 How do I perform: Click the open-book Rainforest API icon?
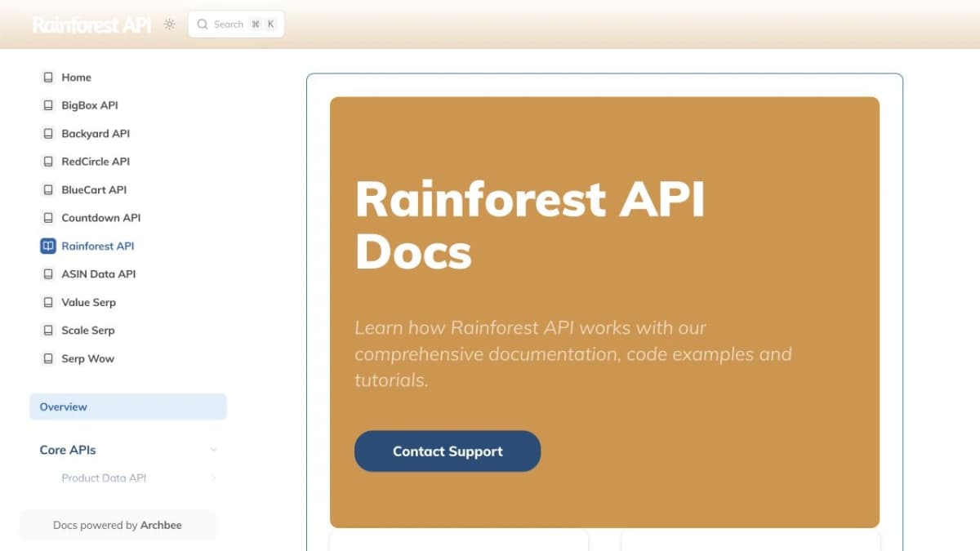click(48, 246)
